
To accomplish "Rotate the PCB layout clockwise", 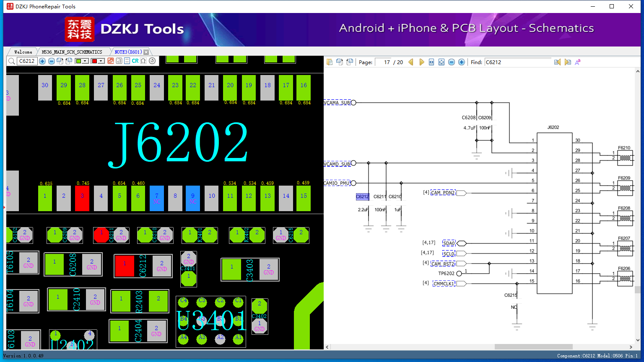I will pyautogui.click(x=60, y=61).
